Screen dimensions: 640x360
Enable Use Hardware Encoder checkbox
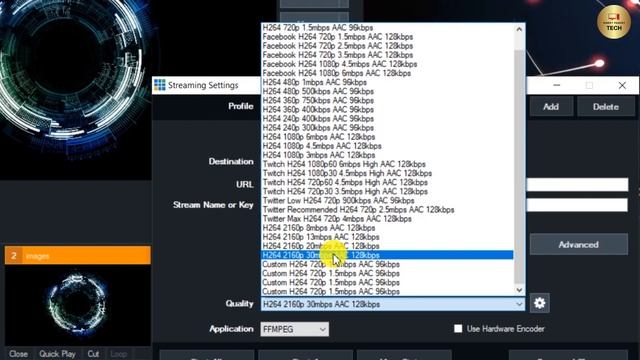point(458,329)
